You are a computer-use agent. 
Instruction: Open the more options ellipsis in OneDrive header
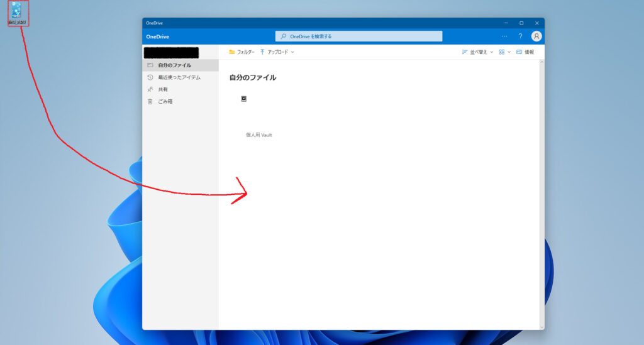[x=504, y=36]
